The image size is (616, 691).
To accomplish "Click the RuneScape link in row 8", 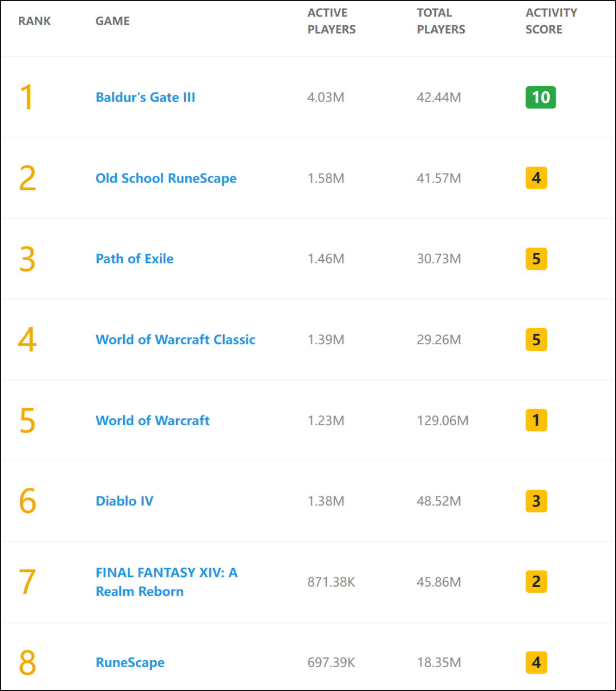I will click(130, 663).
